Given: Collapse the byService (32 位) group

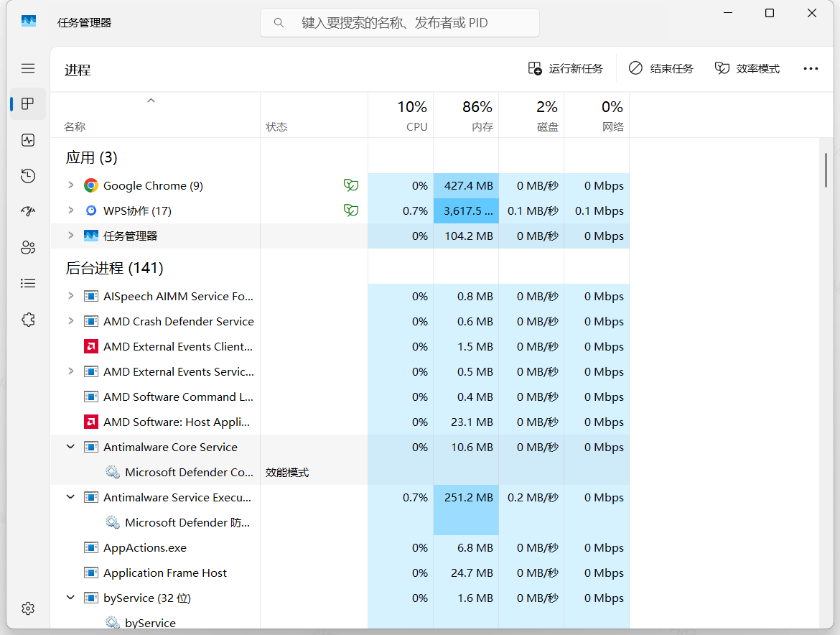Looking at the screenshot, I should (70, 598).
